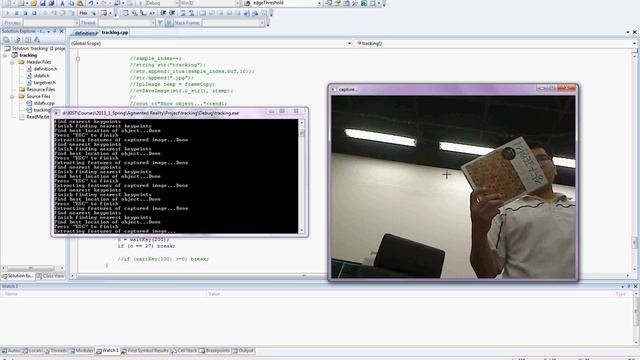Screen dimensions: 640x360
Task: Toggle the Hex display button in the debug toolbar
Action: click(x=83, y=13)
